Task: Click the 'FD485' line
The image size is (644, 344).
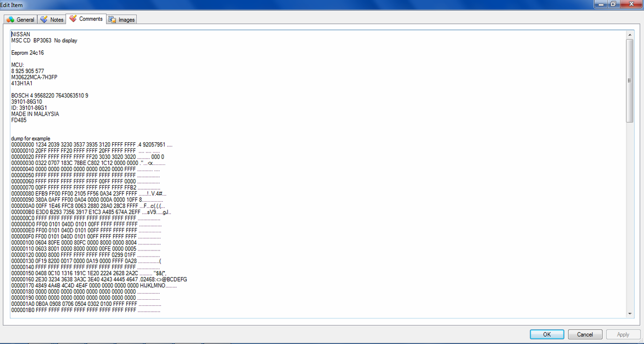Action: pos(19,120)
